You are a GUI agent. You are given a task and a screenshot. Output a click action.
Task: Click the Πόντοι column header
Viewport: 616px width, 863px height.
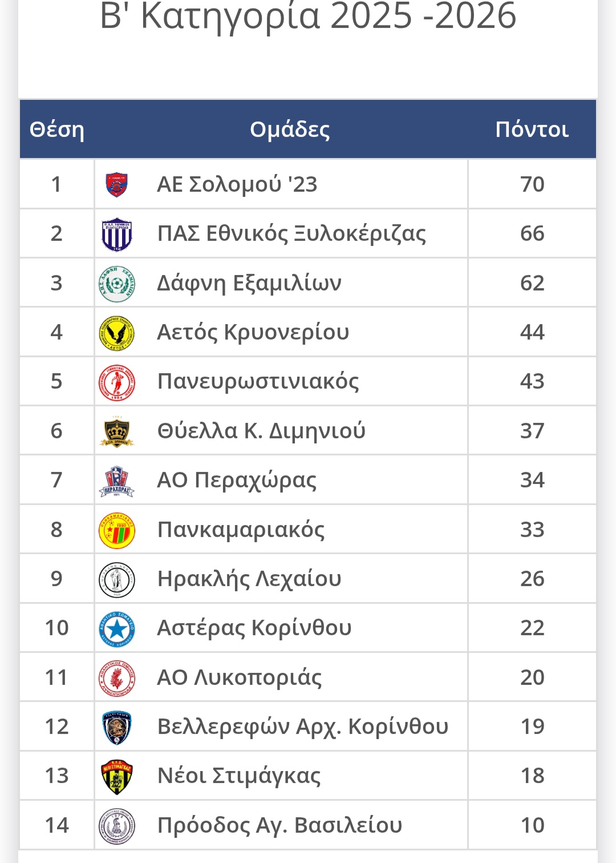tap(532, 130)
